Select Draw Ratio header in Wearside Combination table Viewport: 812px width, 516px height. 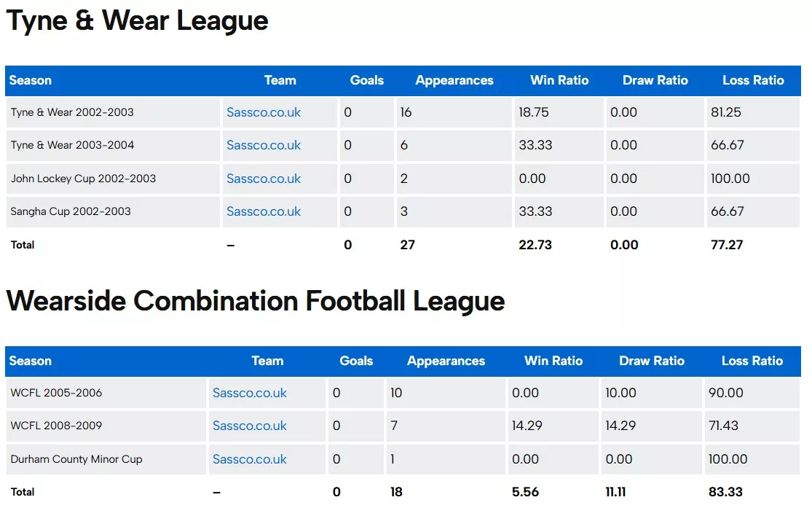[652, 361]
